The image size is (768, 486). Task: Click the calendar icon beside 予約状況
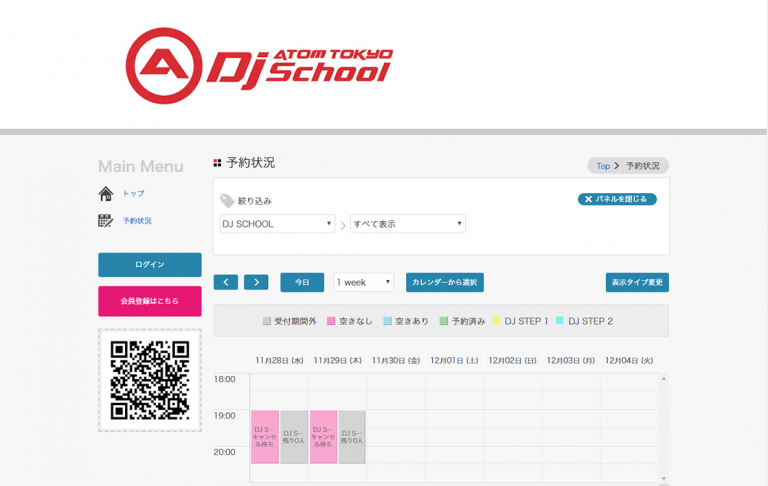click(105, 221)
